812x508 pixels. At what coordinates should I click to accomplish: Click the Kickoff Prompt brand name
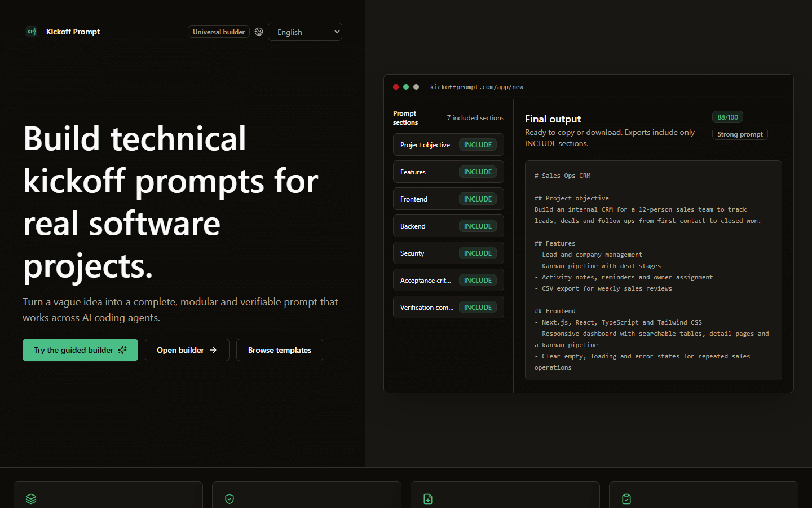pyautogui.click(x=73, y=32)
